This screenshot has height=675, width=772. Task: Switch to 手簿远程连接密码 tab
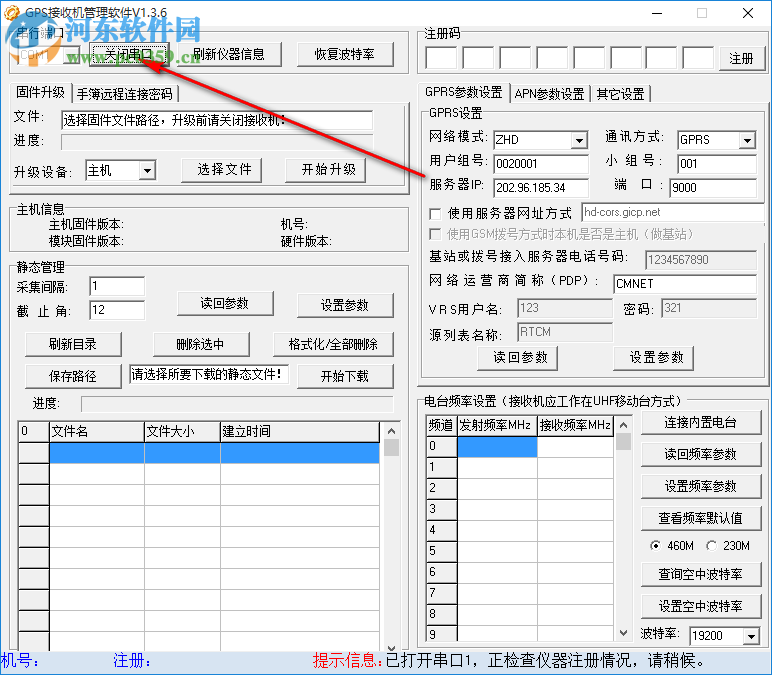coord(125,94)
